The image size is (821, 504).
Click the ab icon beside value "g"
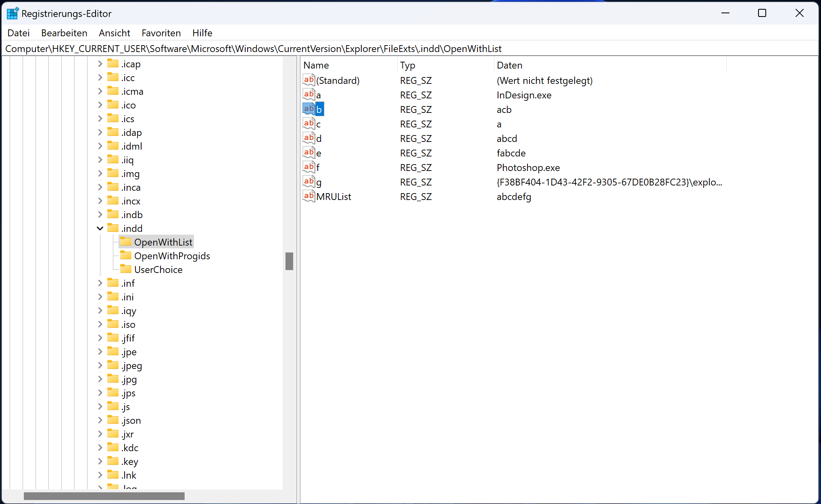(x=309, y=181)
